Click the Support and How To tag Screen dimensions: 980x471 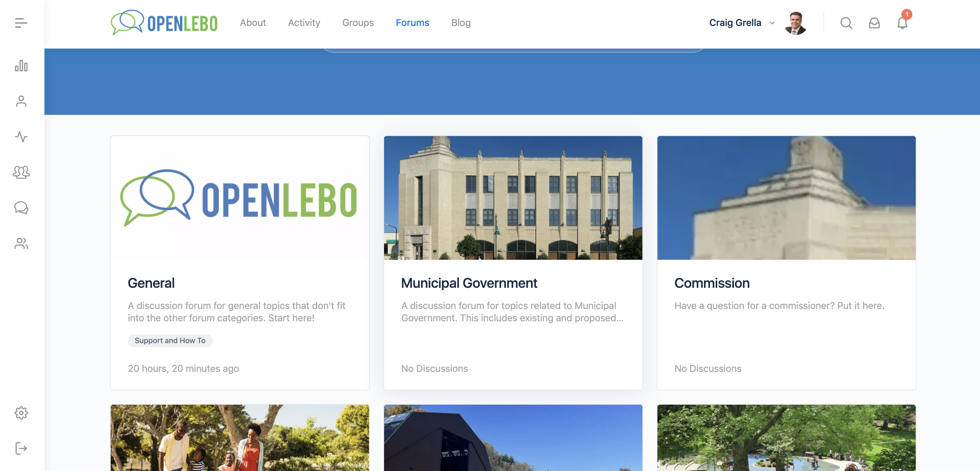tap(170, 340)
